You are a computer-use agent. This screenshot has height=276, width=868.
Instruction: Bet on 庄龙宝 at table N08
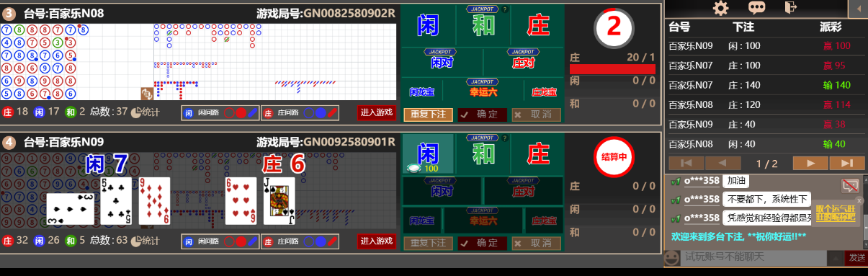(x=544, y=92)
